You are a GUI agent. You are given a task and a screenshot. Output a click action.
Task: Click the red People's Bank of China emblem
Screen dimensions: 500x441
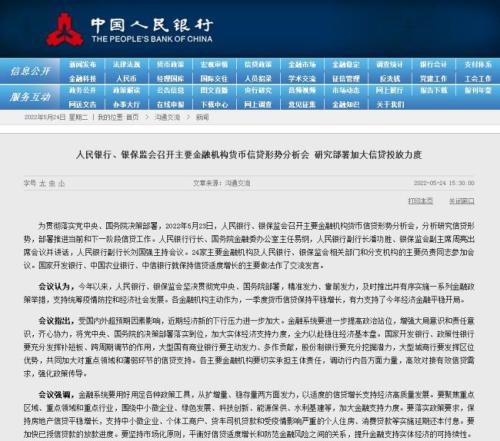pyautogui.click(x=65, y=29)
